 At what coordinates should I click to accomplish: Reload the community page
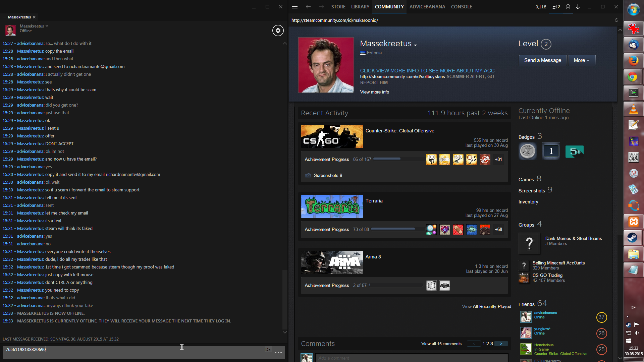[616, 20]
